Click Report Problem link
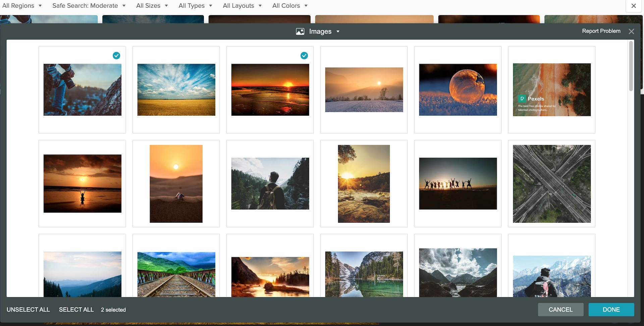The height and width of the screenshot is (326, 644). (x=601, y=31)
